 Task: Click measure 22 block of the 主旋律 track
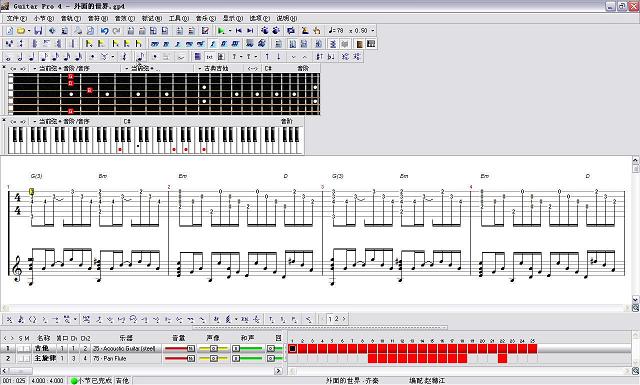(502, 358)
